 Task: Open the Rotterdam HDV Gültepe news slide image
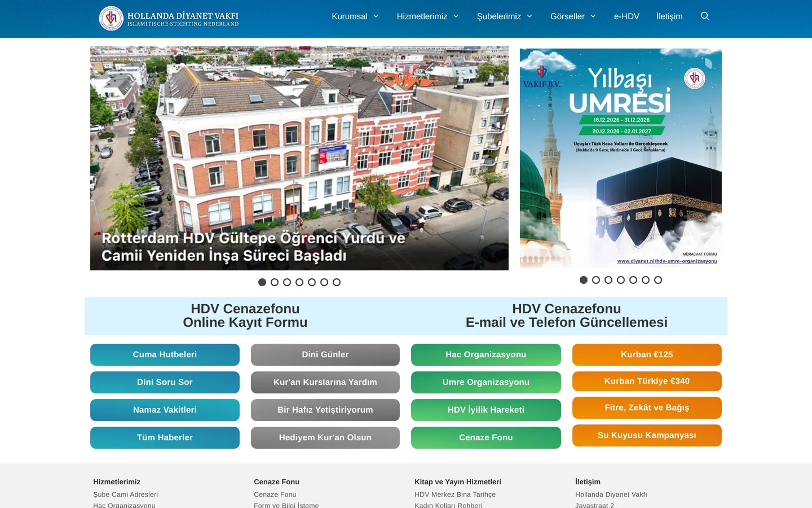pyautogui.click(x=299, y=158)
